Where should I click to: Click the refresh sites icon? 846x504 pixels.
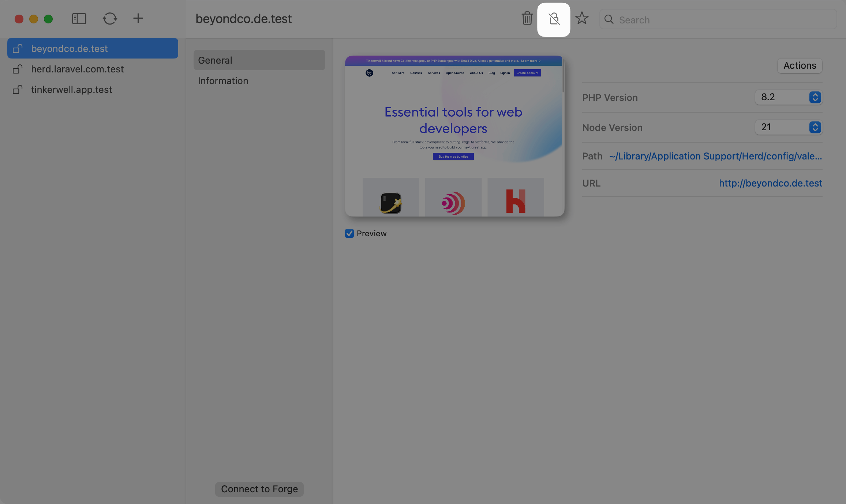click(x=109, y=18)
